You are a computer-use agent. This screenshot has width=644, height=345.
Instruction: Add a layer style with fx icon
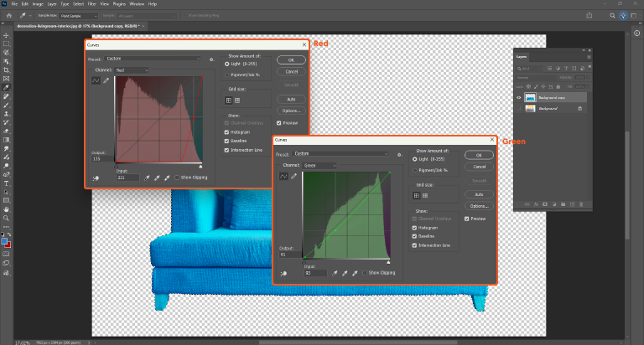point(536,204)
